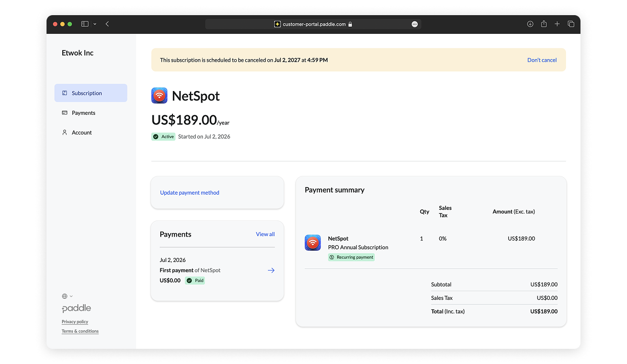627x364 pixels.
Task: Open the Subscription sidebar section
Action: (x=91, y=93)
